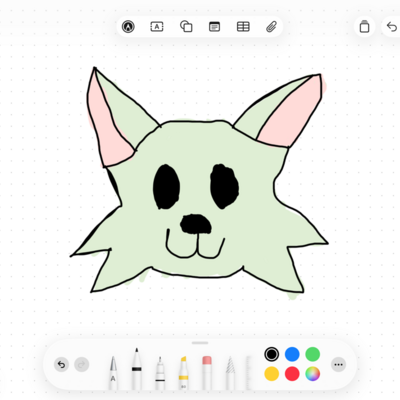Select the fine liner pen tool
This screenshot has width=400, height=400.
[160, 373]
